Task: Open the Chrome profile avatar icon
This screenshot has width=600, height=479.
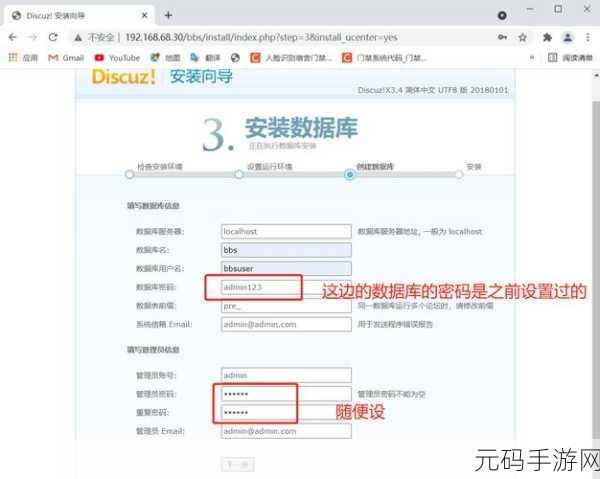Action: (x=568, y=37)
